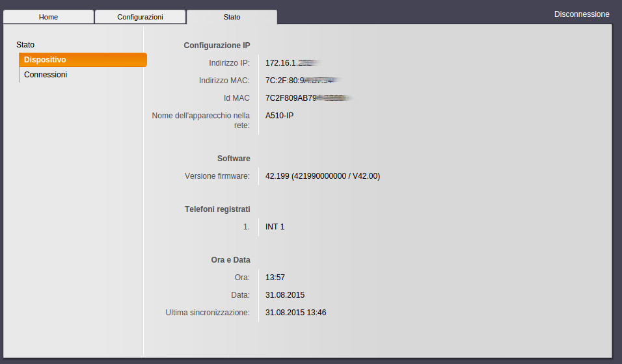
Task: Click the device name A510-IP
Action: coord(280,116)
